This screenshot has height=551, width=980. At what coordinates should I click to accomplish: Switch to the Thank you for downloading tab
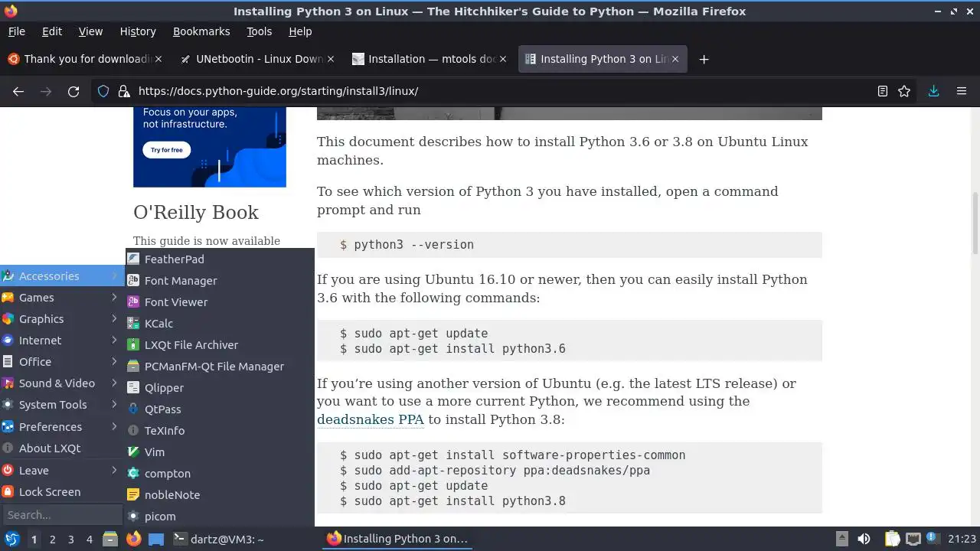[x=86, y=59]
